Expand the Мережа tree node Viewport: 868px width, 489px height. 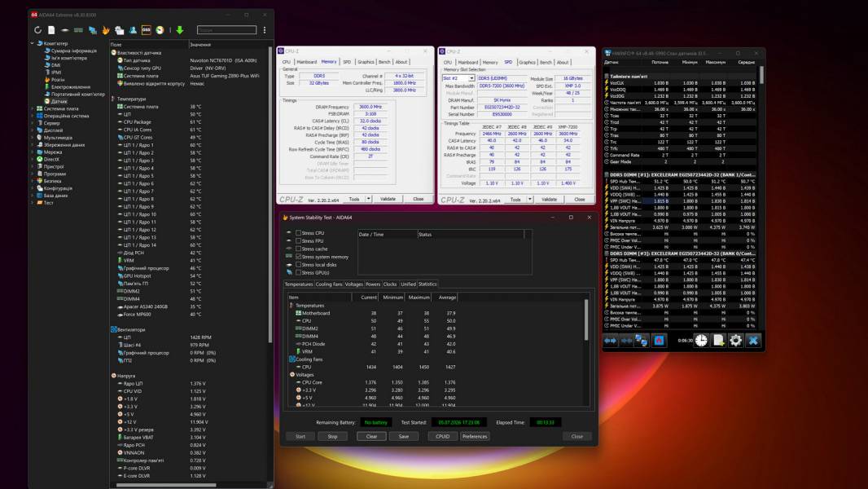[32, 152]
